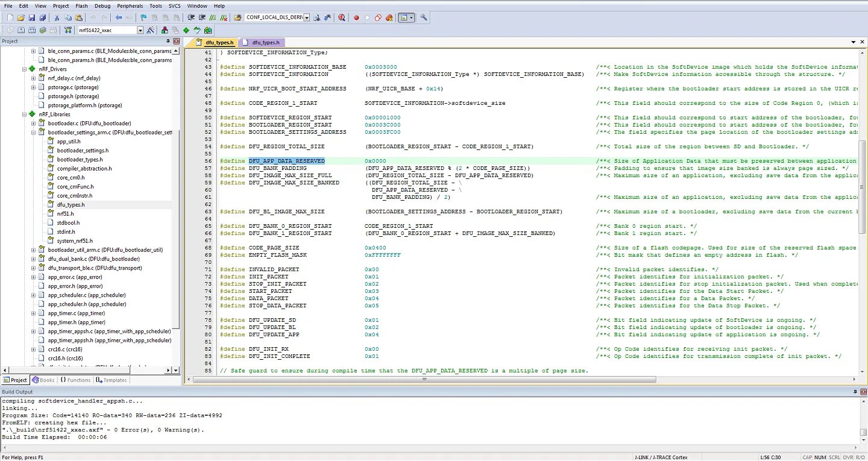This screenshot has width=868, height=461.
Task: Open the Flash menu
Action: tap(81, 5)
